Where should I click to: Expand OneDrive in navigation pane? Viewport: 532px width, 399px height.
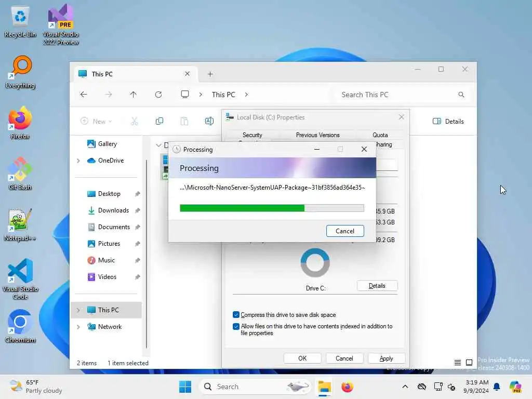point(78,161)
